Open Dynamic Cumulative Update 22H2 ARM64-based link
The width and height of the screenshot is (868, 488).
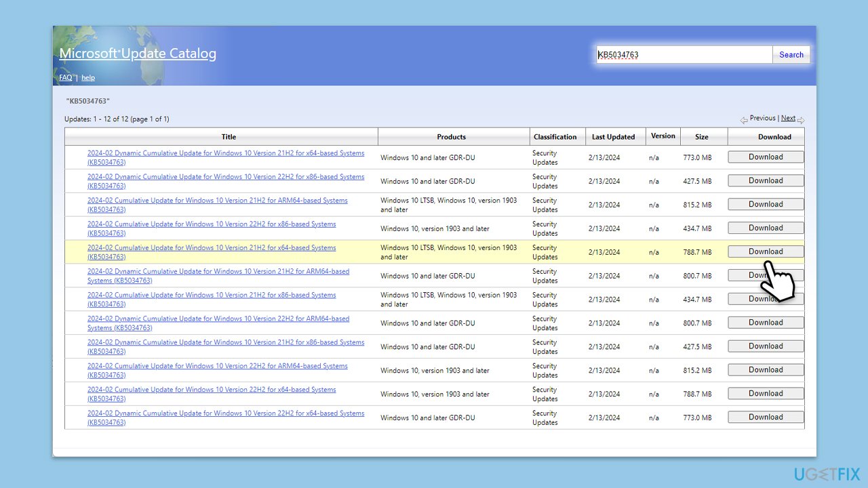click(x=218, y=323)
